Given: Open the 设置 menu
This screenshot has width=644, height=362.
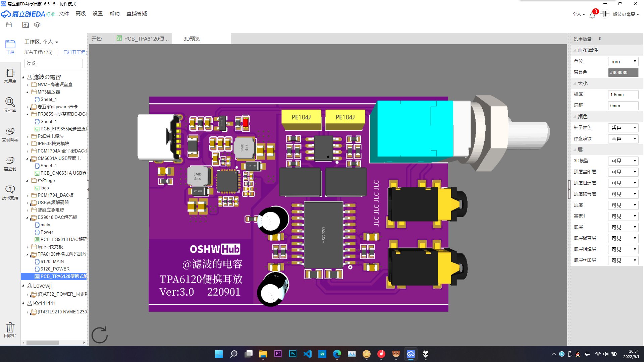Looking at the screenshot, I should [x=98, y=14].
